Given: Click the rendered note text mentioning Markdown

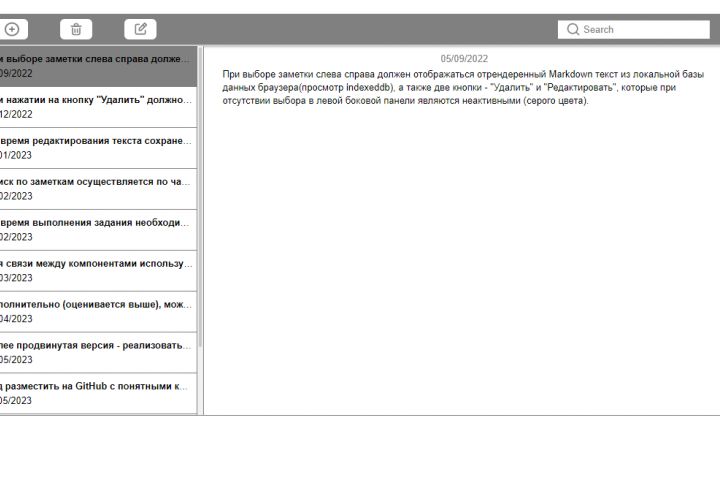Looking at the screenshot, I should coord(463,87).
